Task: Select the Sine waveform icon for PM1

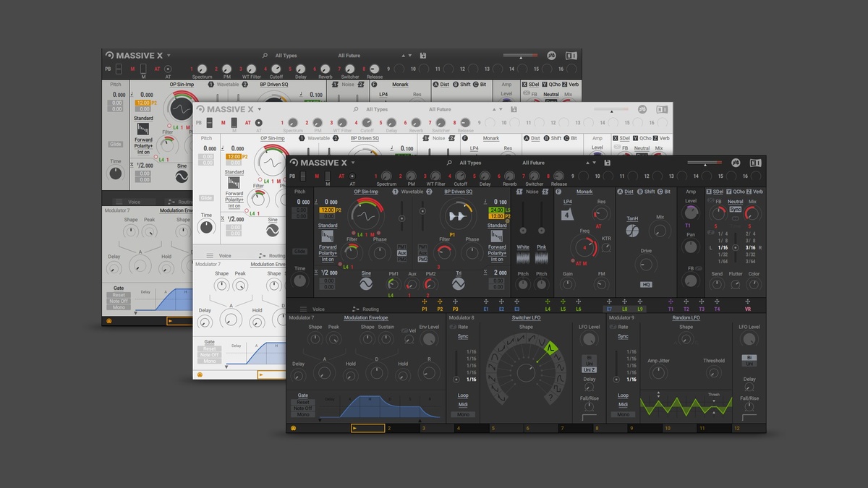Action: tap(366, 285)
